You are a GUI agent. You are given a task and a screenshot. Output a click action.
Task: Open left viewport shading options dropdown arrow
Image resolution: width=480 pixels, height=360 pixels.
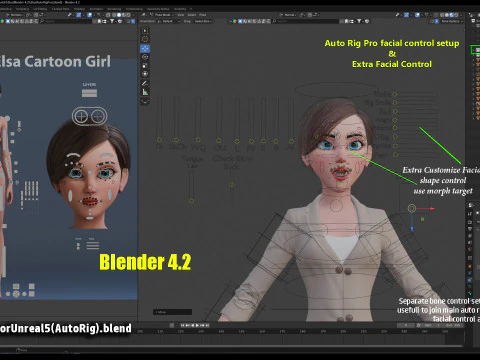tap(133, 15)
